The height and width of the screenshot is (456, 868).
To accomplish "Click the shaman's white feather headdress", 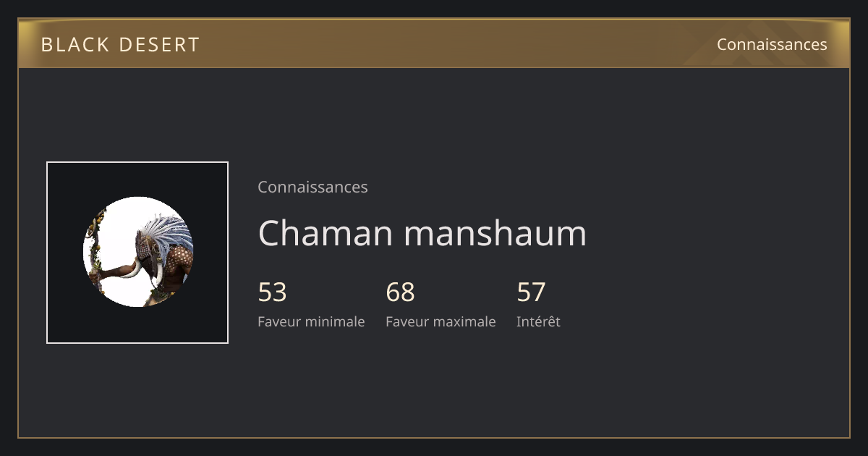I will coord(168,232).
